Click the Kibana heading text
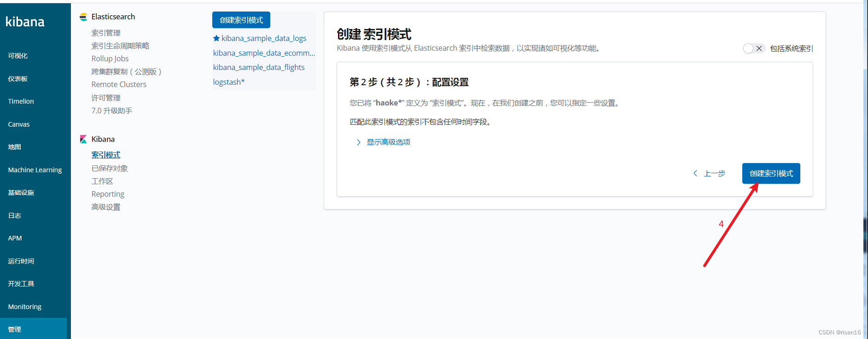The width and height of the screenshot is (868, 339). tap(103, 139)
